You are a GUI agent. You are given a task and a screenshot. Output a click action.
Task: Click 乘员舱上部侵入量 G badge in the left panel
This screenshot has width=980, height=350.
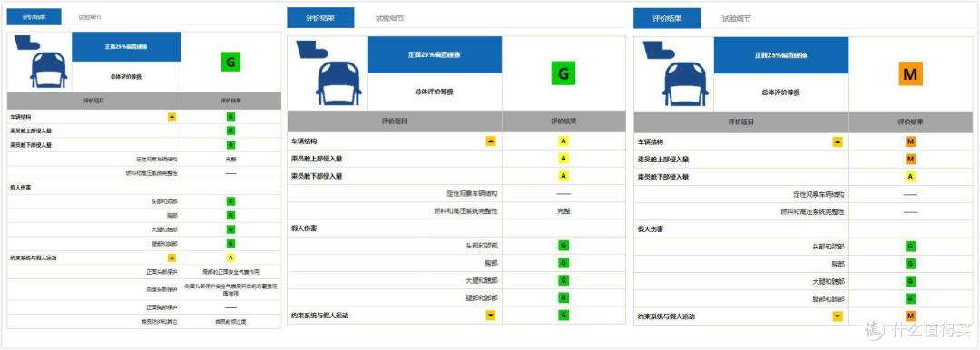click(230, 130)
